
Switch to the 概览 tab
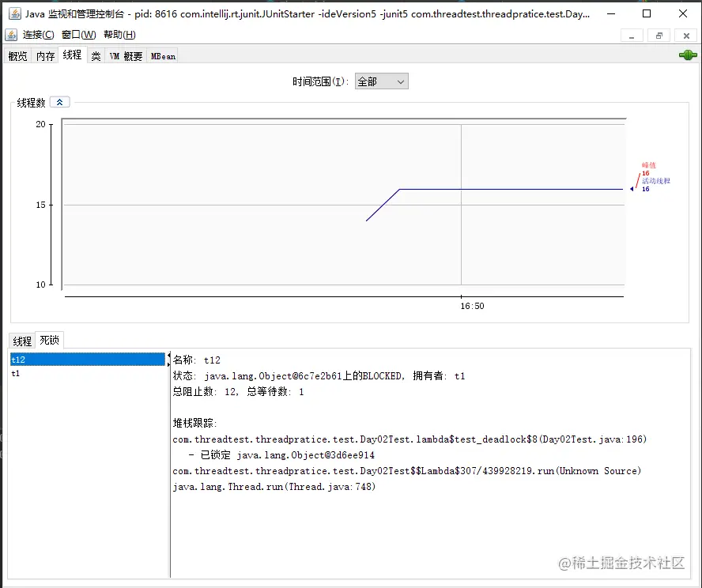pos(18,56)
